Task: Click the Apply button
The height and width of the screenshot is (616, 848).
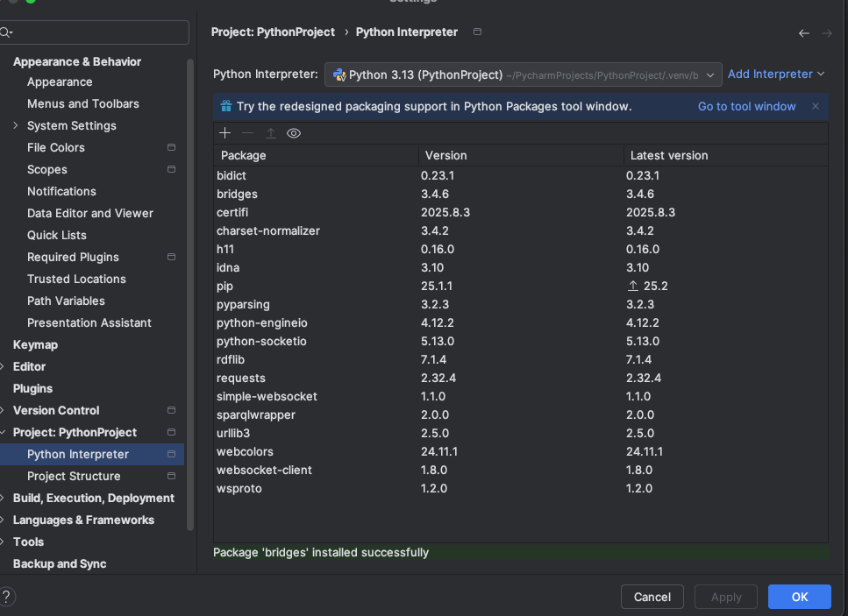Action: 726,597
